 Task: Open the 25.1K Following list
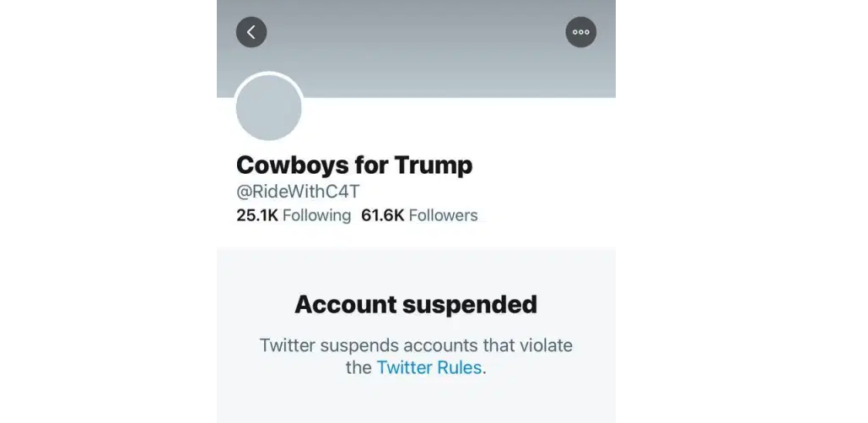pyautogui.click(x=294, y=215)
